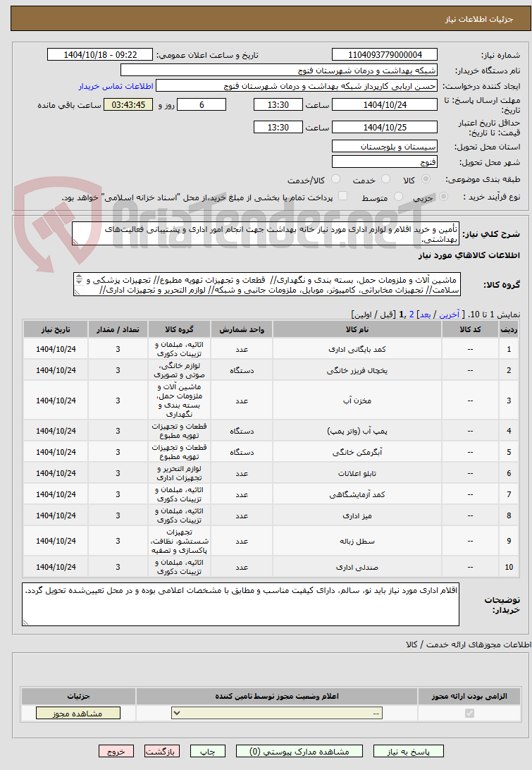Select the 'جزیی' purchase type radio

[x=444, y=197]
